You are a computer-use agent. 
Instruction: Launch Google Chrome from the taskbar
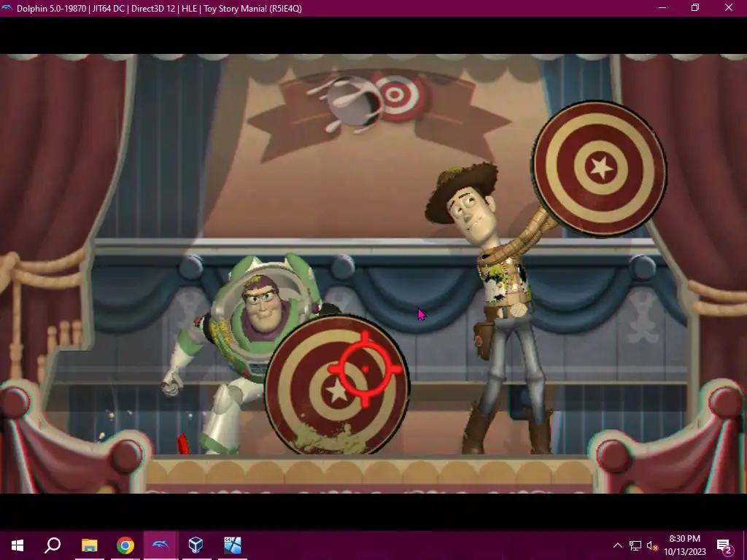click(x=125, y=545)
